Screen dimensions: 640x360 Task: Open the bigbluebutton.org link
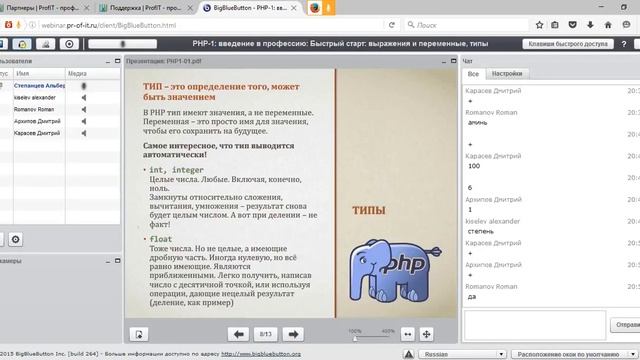point(261,354)
